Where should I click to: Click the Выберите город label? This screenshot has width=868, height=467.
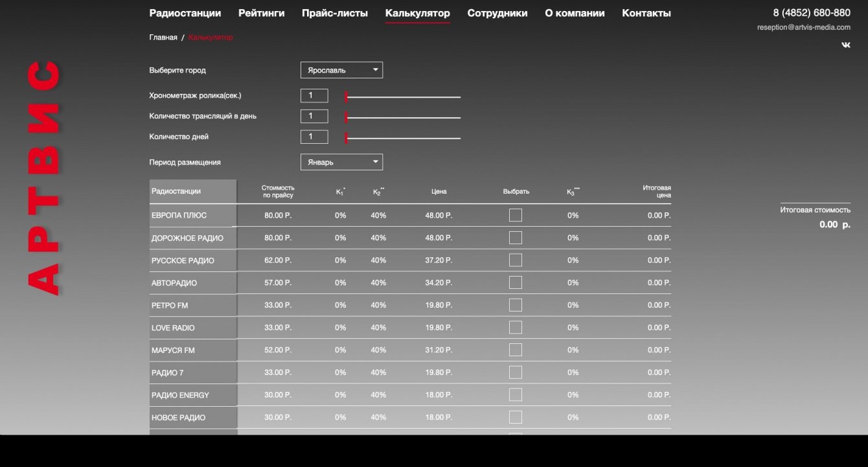(177, 70)
